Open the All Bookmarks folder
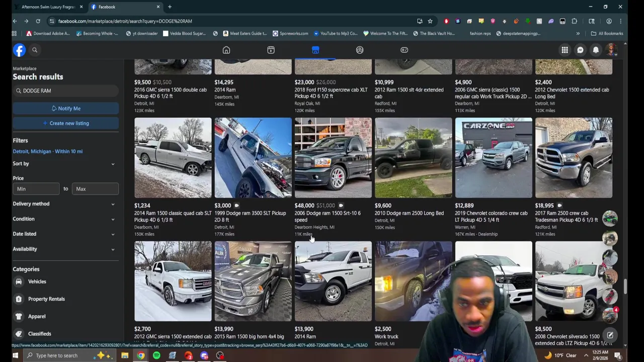This screenshot has width=644, height=362. click(x=607, y=33)
